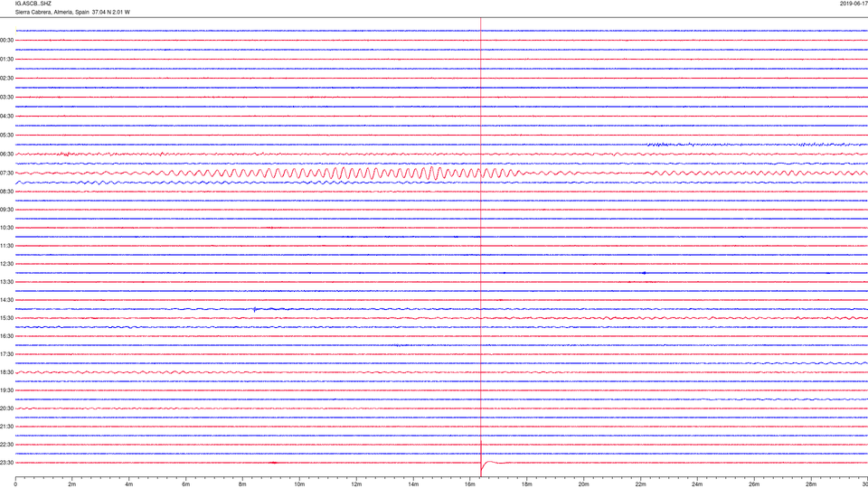This screenshot has height=488, width=868.
Task: Click the 4m axis tick label
Action: 129,484
